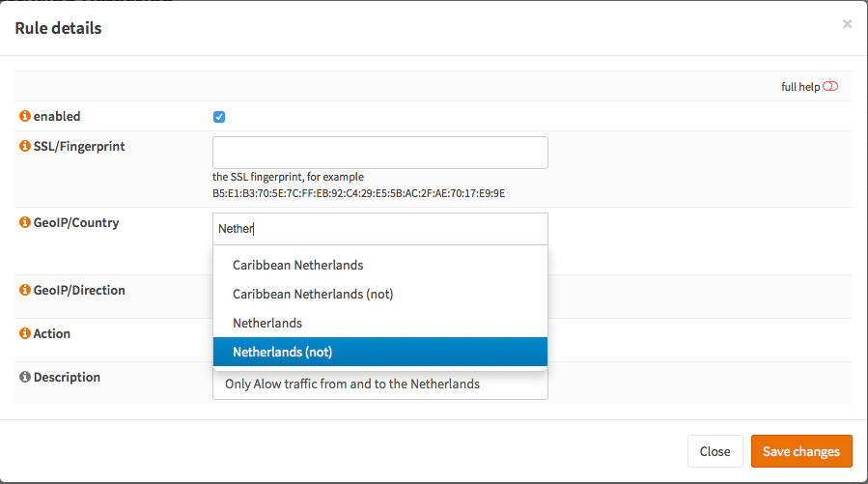Click the Rule details dialog title
868x484 pixels.
tap(58, 28)
